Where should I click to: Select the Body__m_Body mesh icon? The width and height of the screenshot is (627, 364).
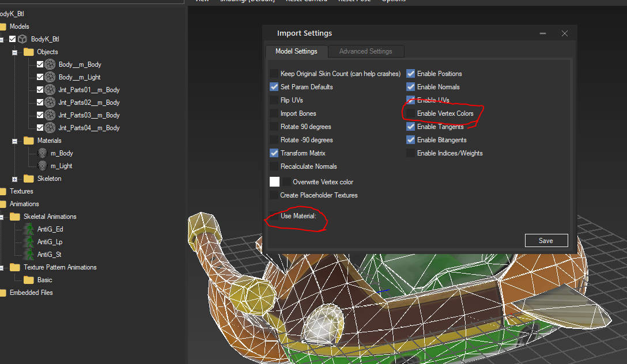[50, 64]
